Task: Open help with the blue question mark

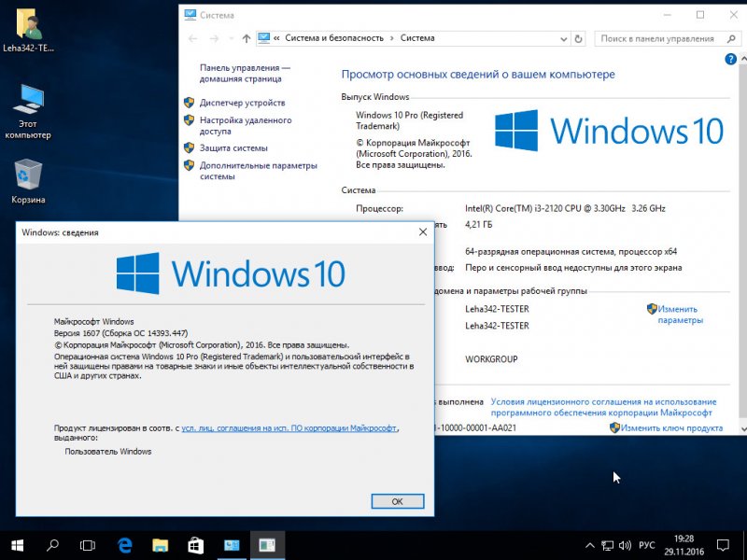Action: click(730, 59)
